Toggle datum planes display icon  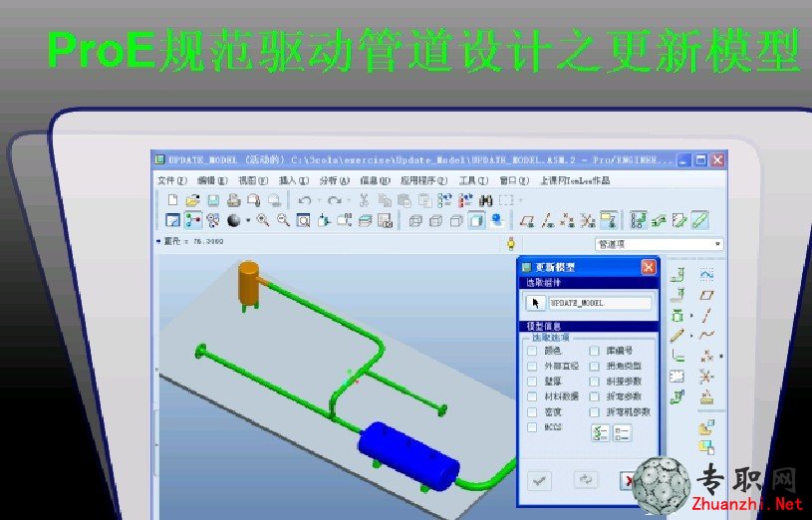point(527,221)
